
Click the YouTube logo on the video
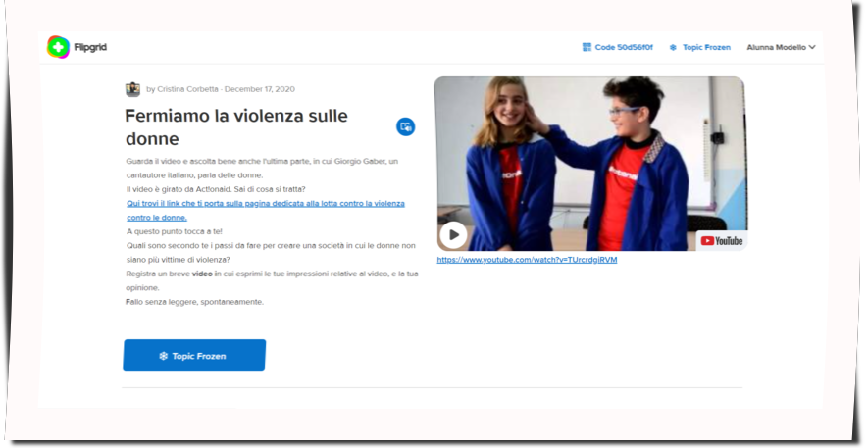[x=722, y=240]
